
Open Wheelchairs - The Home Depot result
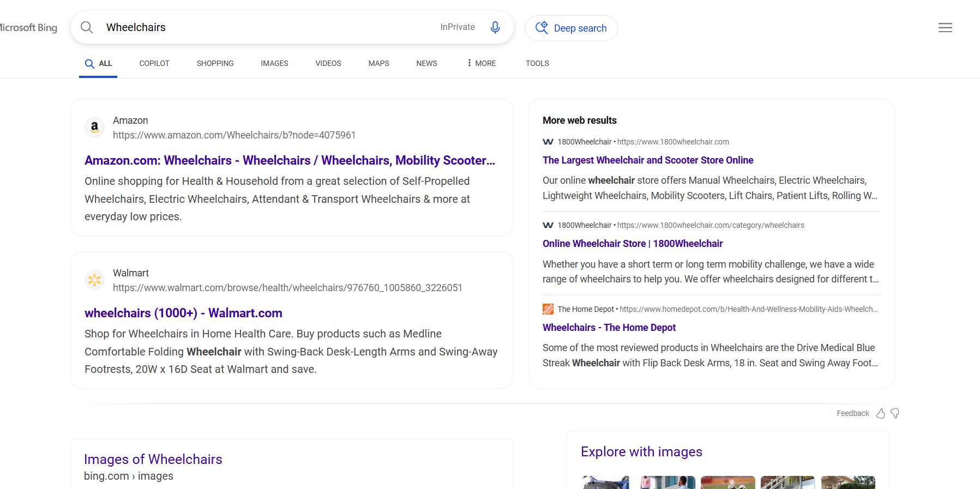coord(609,328)
